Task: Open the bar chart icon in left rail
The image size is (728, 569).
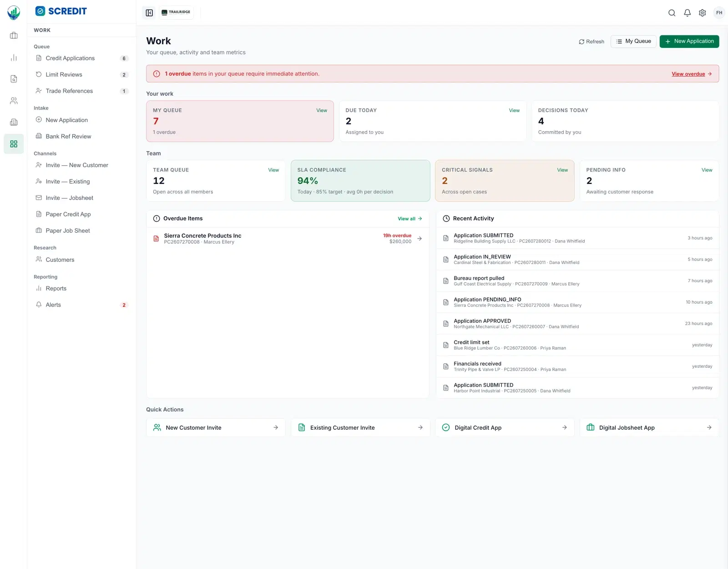Action: click(x=14, y=57)
